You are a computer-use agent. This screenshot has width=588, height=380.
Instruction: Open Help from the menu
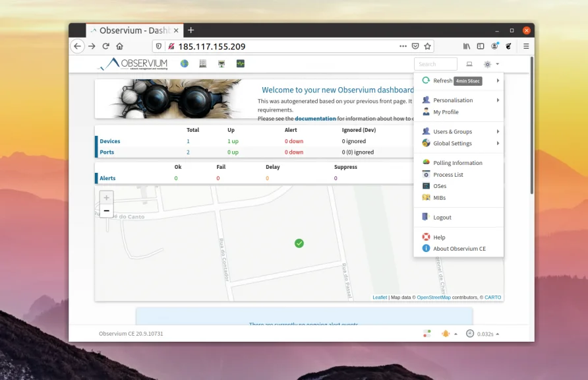coord(439,237)
